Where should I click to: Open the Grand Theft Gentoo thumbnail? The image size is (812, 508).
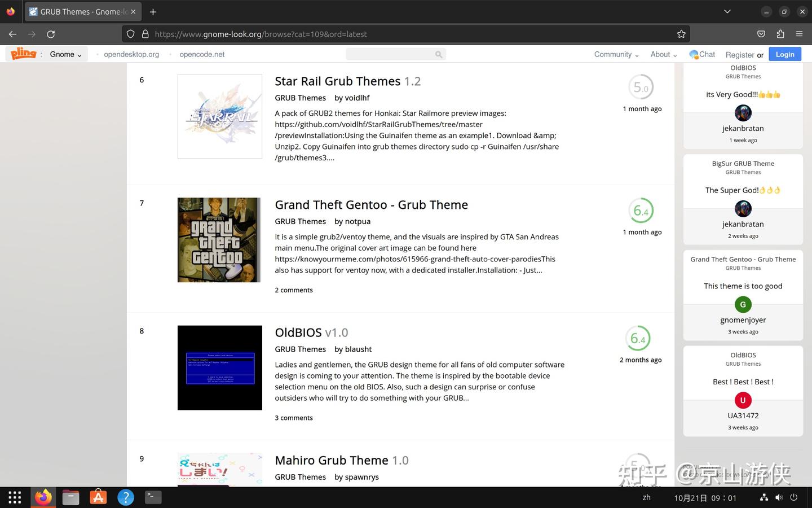coord(219,240)
